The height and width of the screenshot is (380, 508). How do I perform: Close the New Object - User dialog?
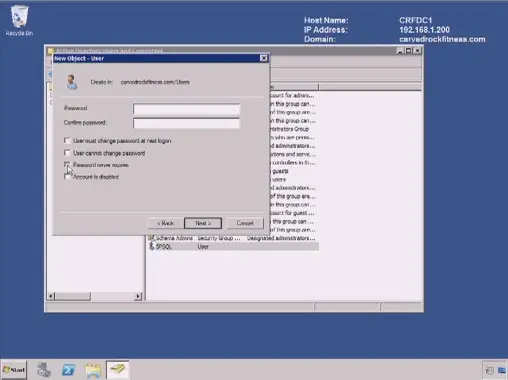click(264, 58)
